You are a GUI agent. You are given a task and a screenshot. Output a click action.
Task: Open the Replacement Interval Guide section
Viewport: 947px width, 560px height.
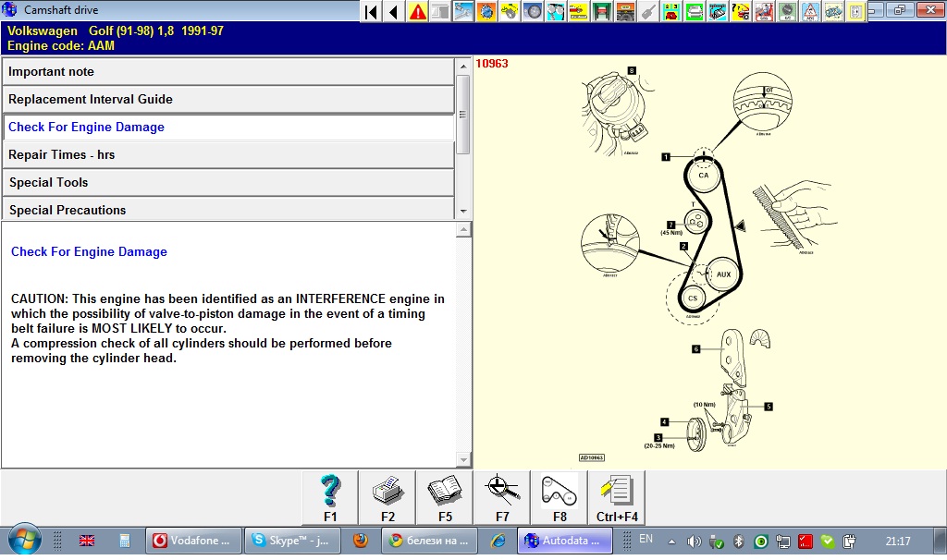(228, 100)
